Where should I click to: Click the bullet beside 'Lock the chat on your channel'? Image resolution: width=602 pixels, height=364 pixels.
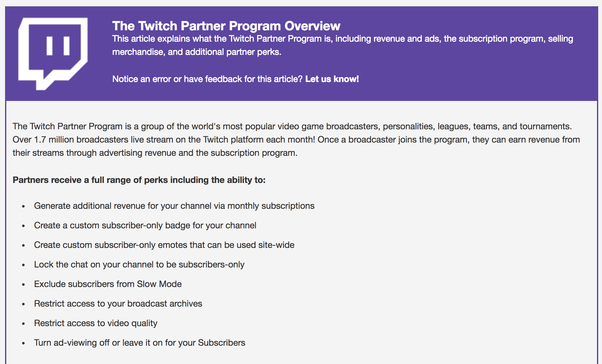pyautogui.click(x=23, y=265)
